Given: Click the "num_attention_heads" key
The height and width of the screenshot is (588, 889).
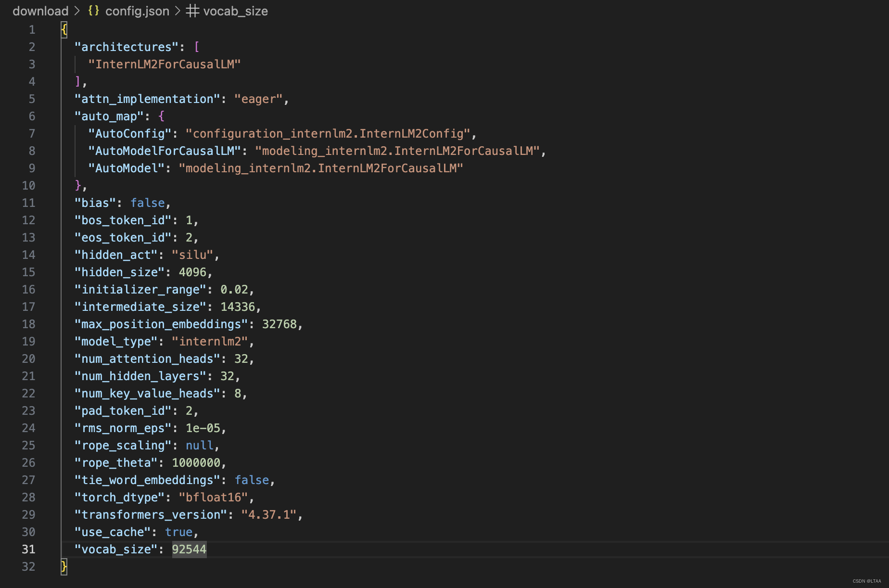Looking at the screenshot, I should pyautogui.click(x=147, y=359).
